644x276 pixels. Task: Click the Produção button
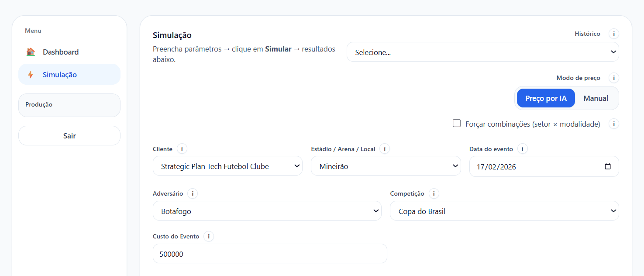pyautogui.click(x=69, y=105)
